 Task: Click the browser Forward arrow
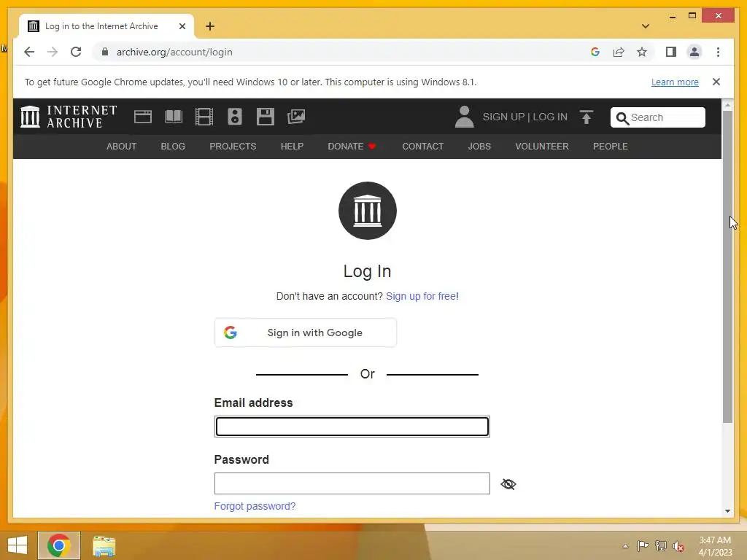point(53,52)
